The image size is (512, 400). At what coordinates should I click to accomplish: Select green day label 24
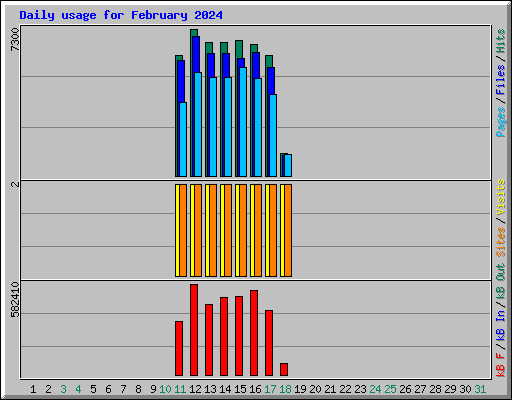coord(375,389)
